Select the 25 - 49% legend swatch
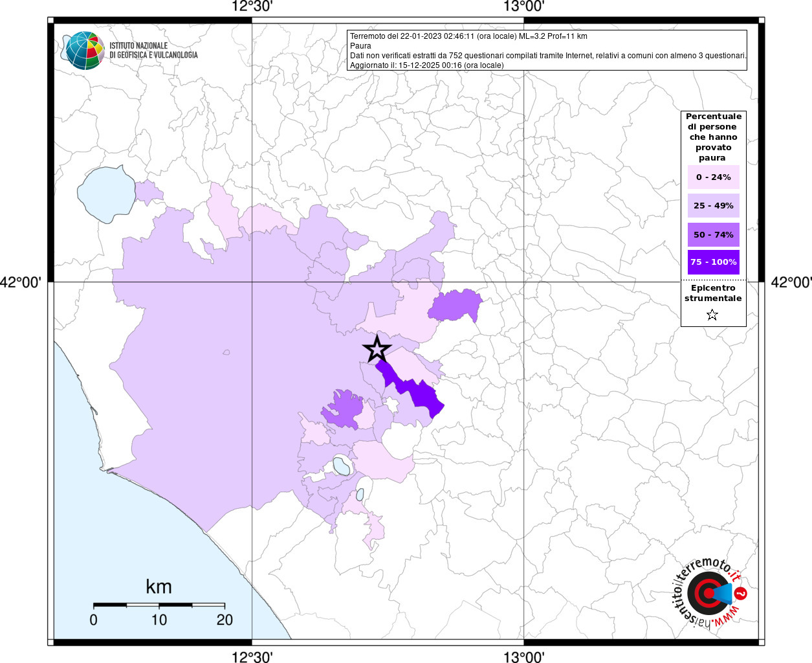Viewport: 812px width, 663px height. pyautogui.click(x=713, y=205)
